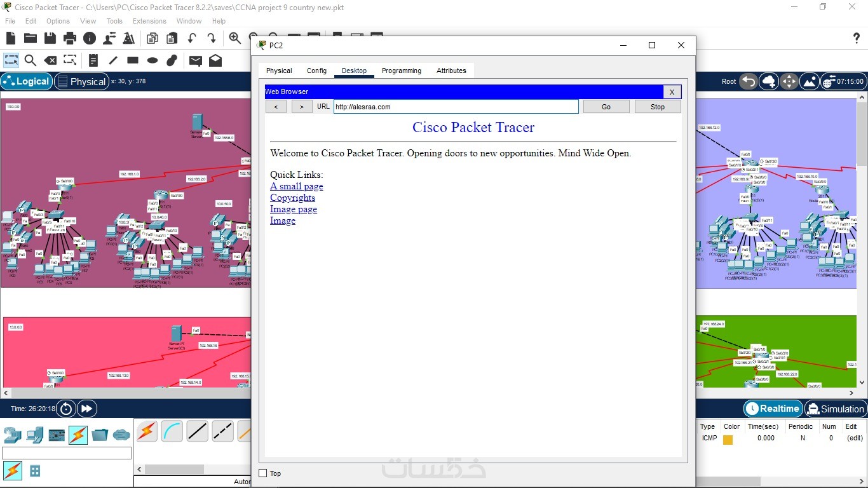Click the Stop button in Web Browser

[658, 107]
